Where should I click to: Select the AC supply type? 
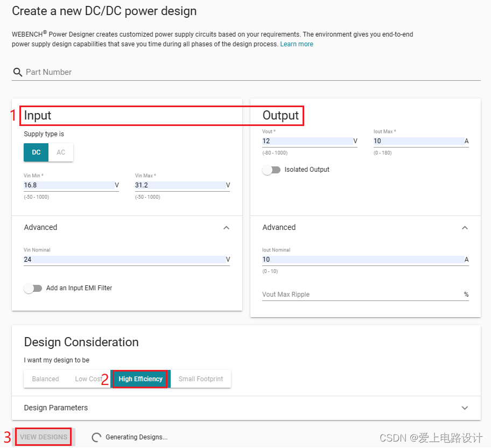tap(61, 152)
